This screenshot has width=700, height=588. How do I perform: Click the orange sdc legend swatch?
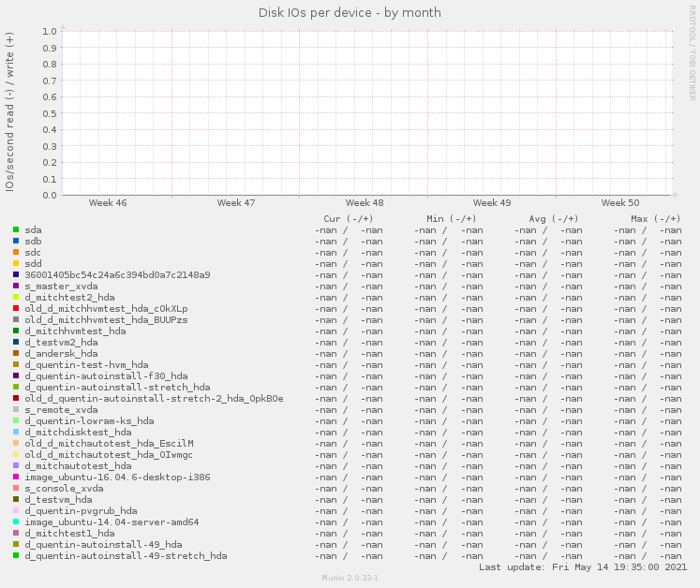point(16,252)
